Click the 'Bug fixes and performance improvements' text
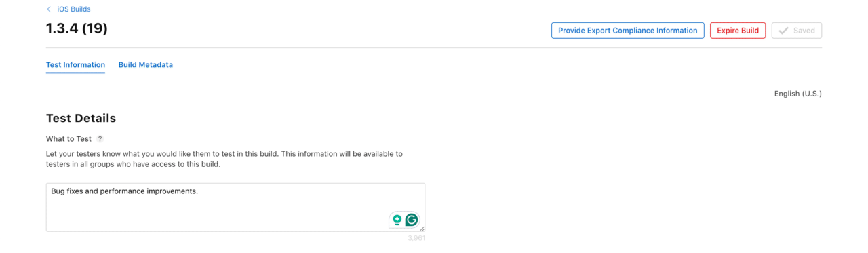This screenshot has width=868, height=253. 124,191
